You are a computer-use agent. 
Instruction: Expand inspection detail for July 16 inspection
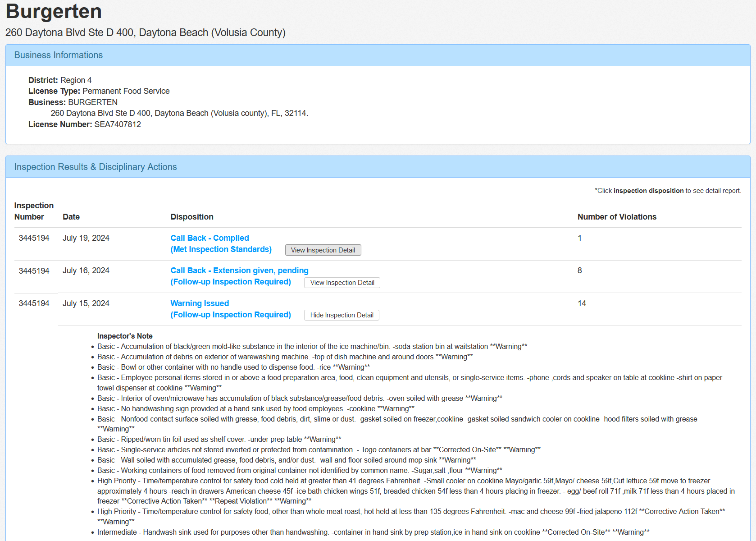click(342, 283)
